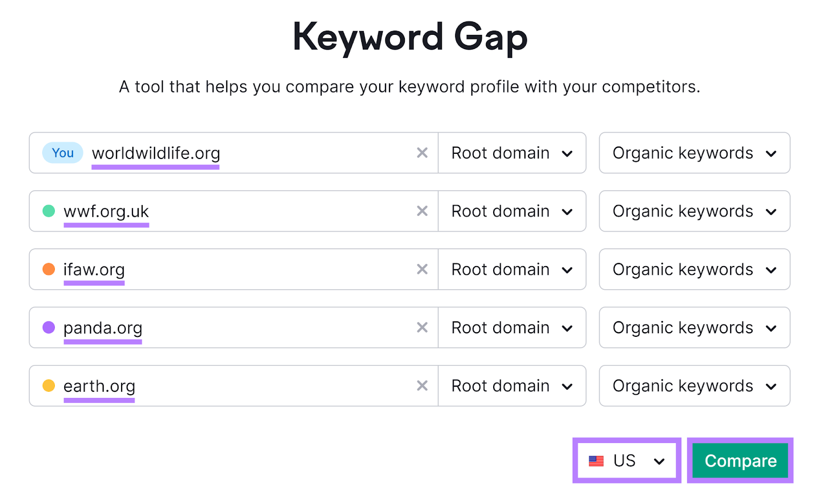Image resolution: width=821 pixels, height=504 pixels.
Task: Click the orange dot beside ifaw.org
Action: pyautogui.click(x=48, y=269)
